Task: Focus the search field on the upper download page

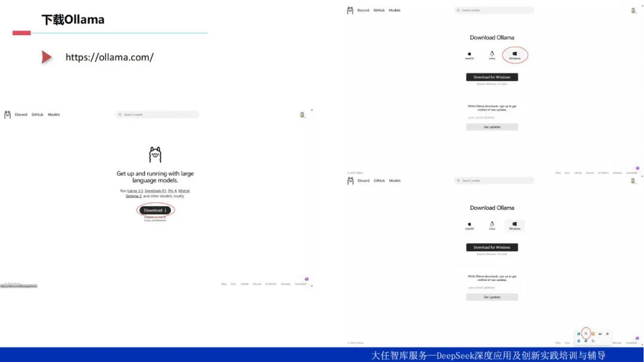Action: tap(494, 10)
